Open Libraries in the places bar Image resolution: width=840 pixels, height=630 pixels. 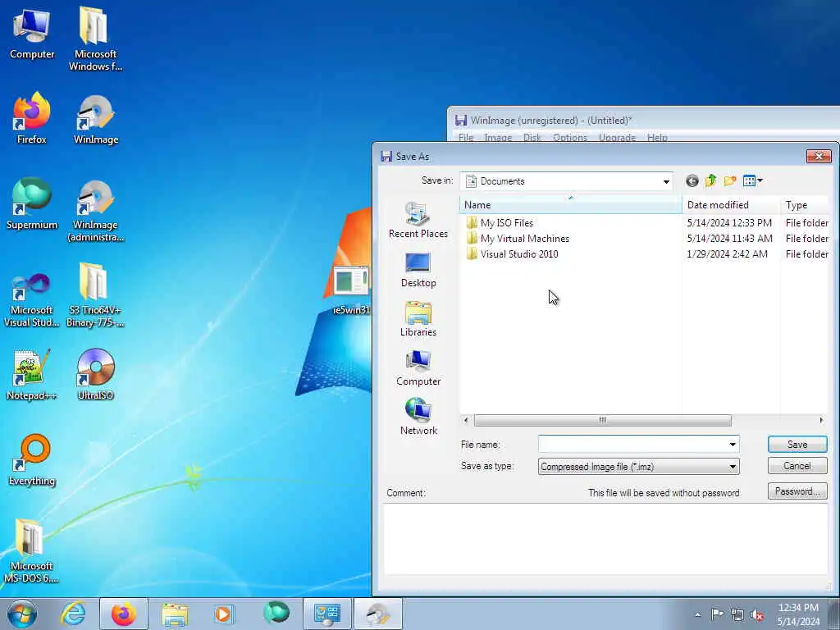tap(418, 319)
